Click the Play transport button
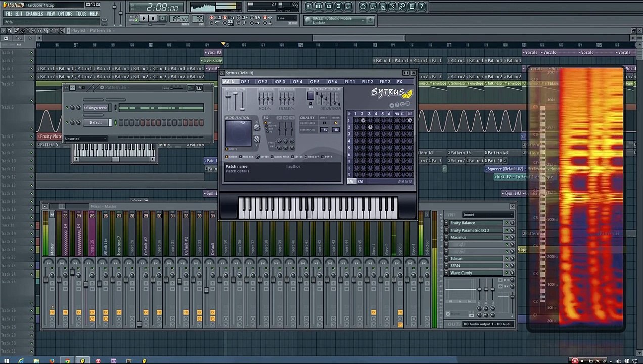Image resolution: width=643 pixels, height=364 pixels. pyautogui.click(x=144, y=19)
